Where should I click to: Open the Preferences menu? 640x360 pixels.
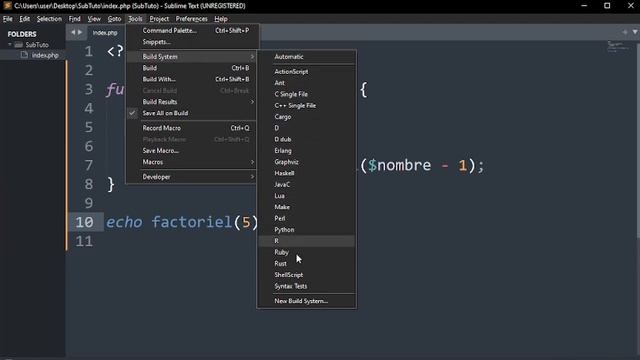pyautogui.click(x=191, y=19)
